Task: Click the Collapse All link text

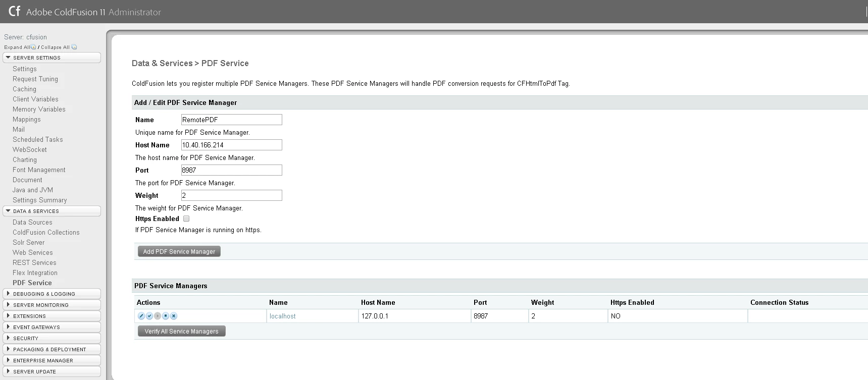Action: (x=55, y=47)
